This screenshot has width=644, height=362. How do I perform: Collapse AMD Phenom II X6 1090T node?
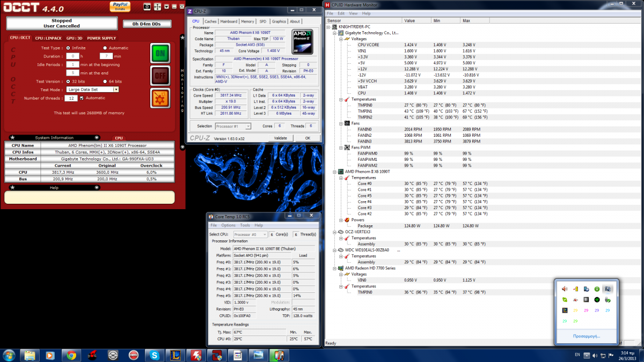(x=334, y=172)
